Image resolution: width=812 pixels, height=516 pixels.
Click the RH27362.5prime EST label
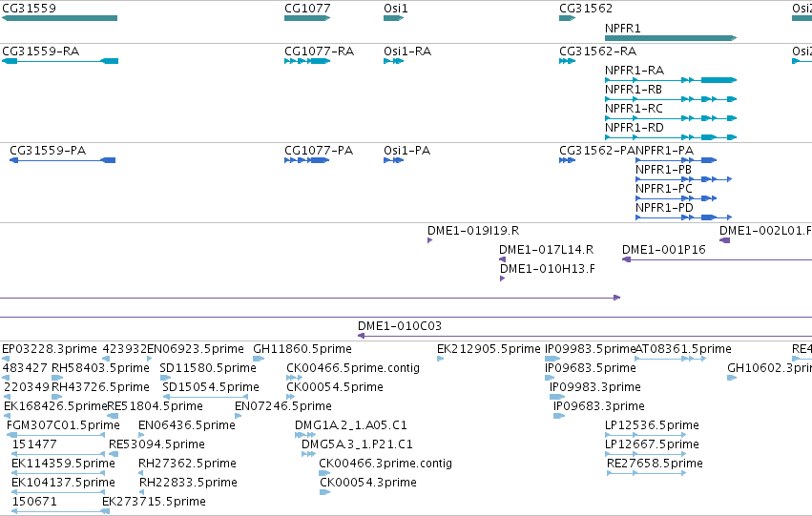coord(187,464)
